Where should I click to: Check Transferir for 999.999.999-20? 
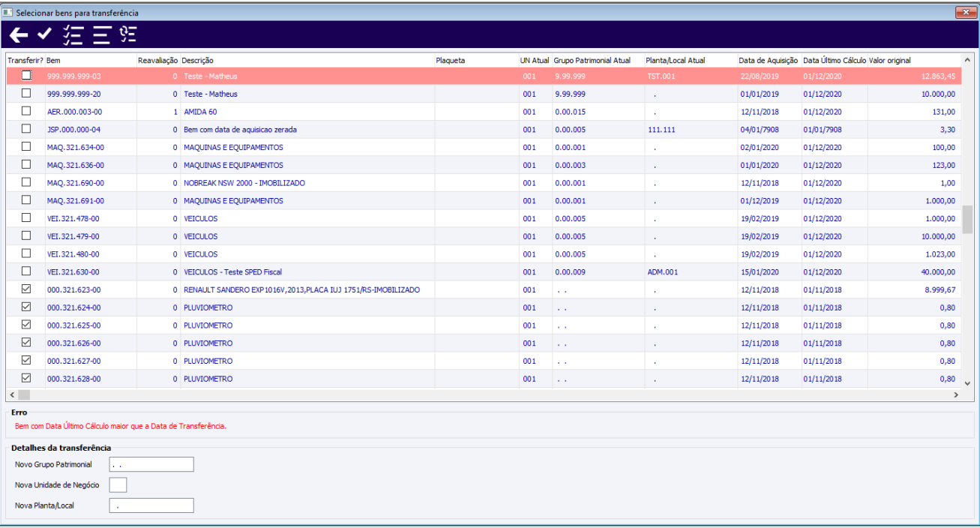click(26, 93)
